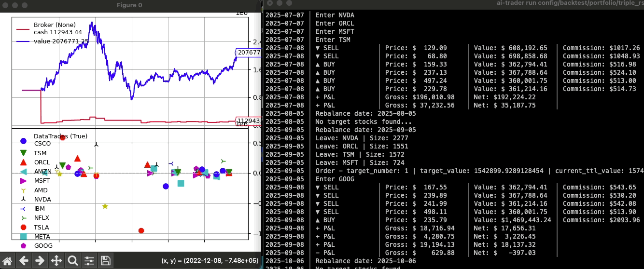Screen dimensions: 644x269
Task: Click the Figure 0 window title
Action: click(129, 5)
